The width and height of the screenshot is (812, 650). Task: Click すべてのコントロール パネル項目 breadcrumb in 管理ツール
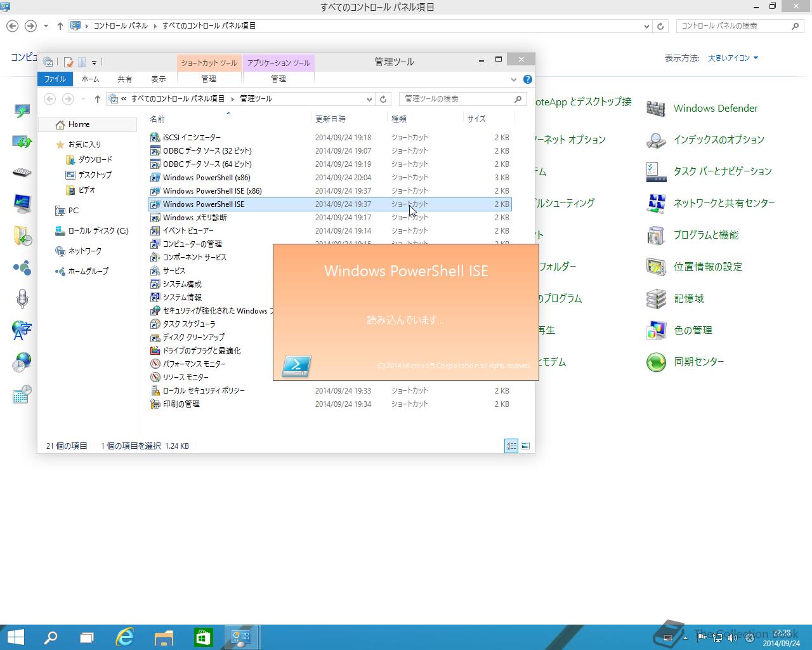178,99
